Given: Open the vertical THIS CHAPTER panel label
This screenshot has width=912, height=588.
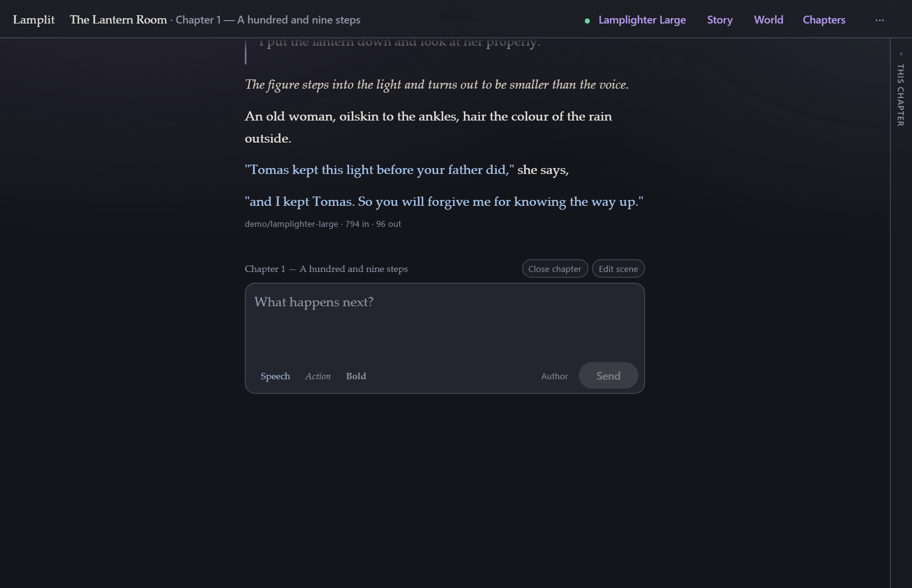Looking at the screenshot, I should [x=901, y=95].
